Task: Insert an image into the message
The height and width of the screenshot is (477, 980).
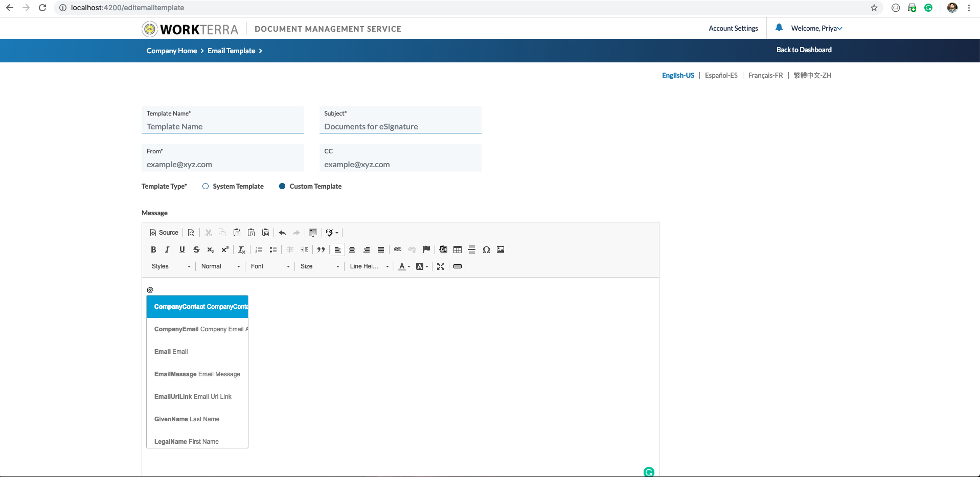Action: coord(500,249)
